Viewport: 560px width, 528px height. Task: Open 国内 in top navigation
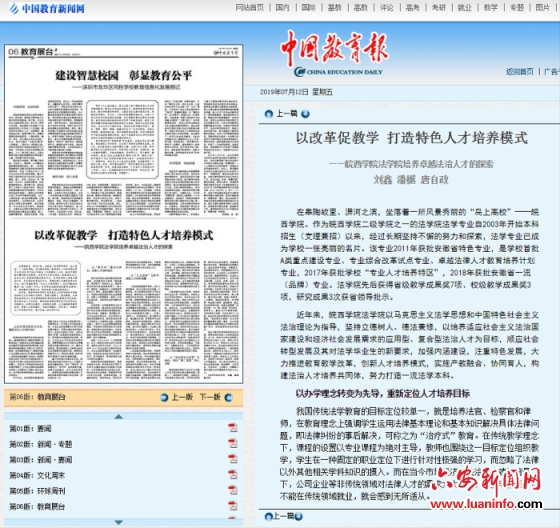point(282,8)
